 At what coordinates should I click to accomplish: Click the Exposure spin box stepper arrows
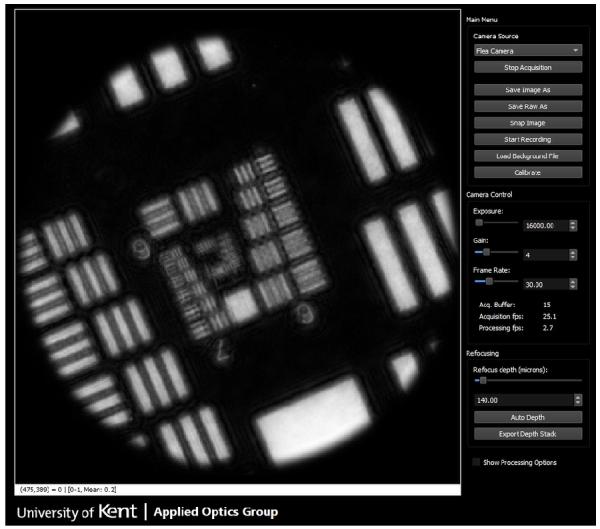click(x=573, y=226)
